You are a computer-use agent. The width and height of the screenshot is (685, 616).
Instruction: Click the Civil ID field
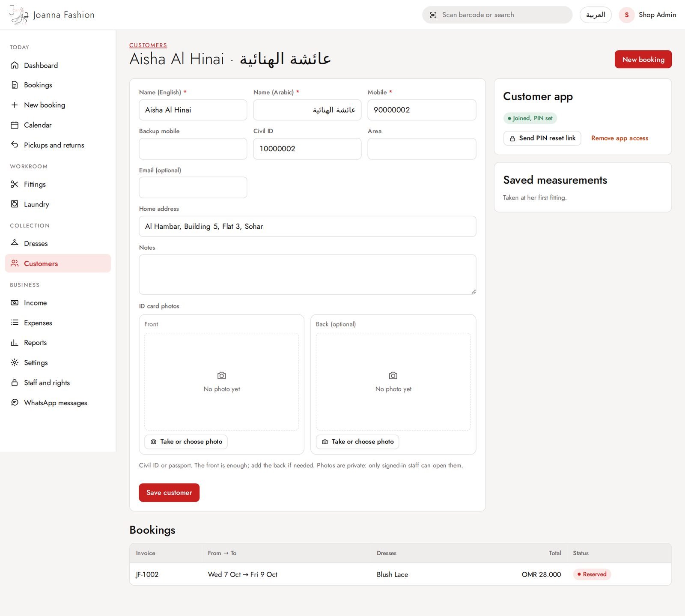coord(307,149)
